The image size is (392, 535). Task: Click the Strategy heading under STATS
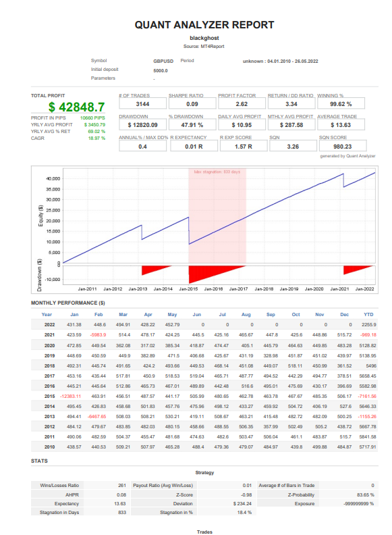click(204, 473)
